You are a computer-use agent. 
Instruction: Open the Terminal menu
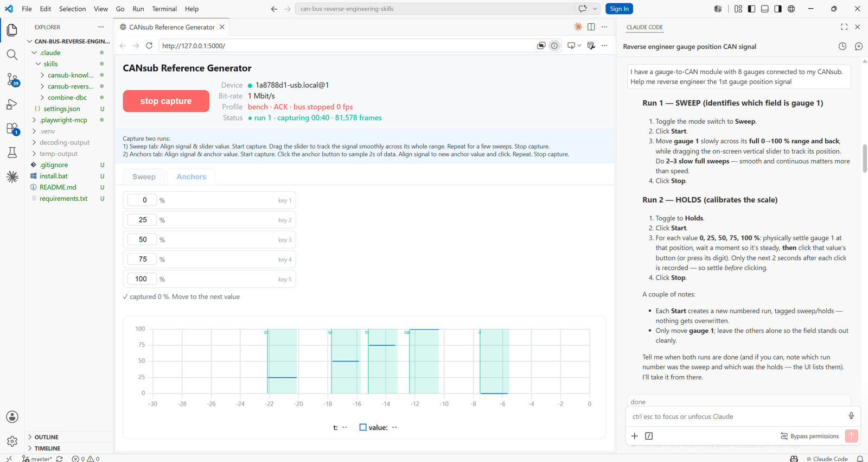pyautogui.click(x=164, y=9)
